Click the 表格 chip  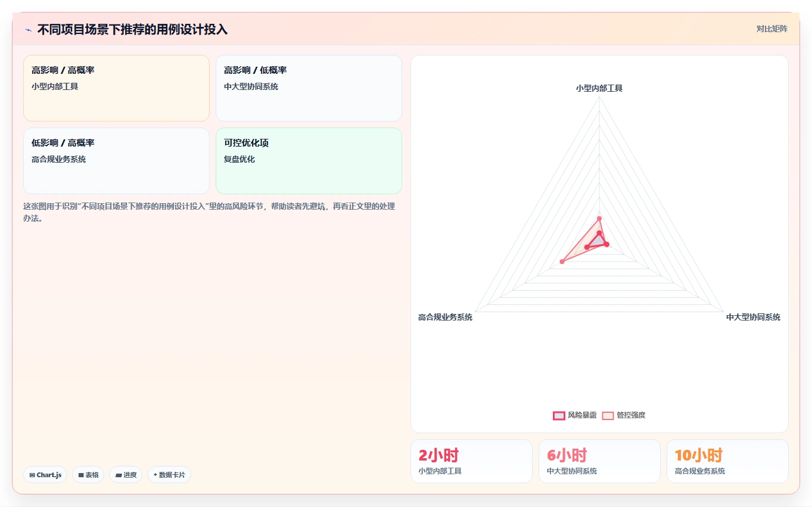tap(88, 475)
